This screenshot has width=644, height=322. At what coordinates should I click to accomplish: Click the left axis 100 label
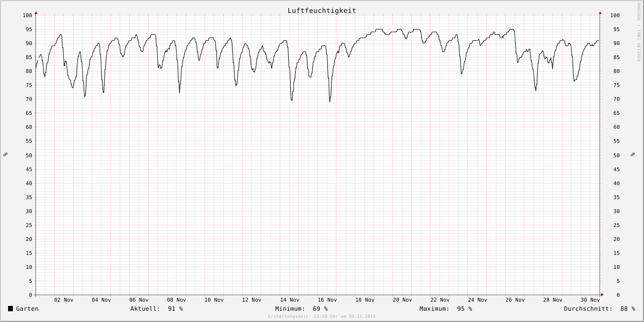(x=27, y=15)
